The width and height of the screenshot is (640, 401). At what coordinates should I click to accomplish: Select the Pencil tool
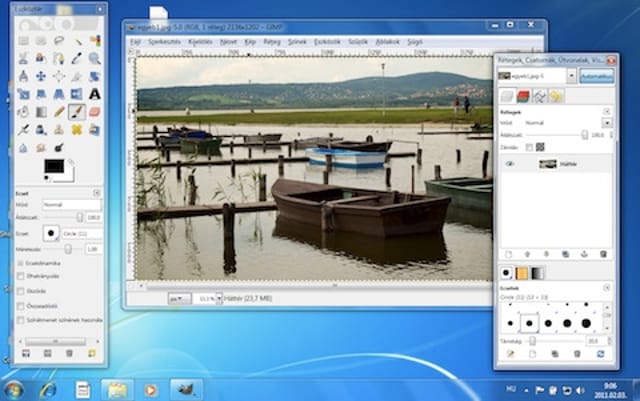[59, 112]
